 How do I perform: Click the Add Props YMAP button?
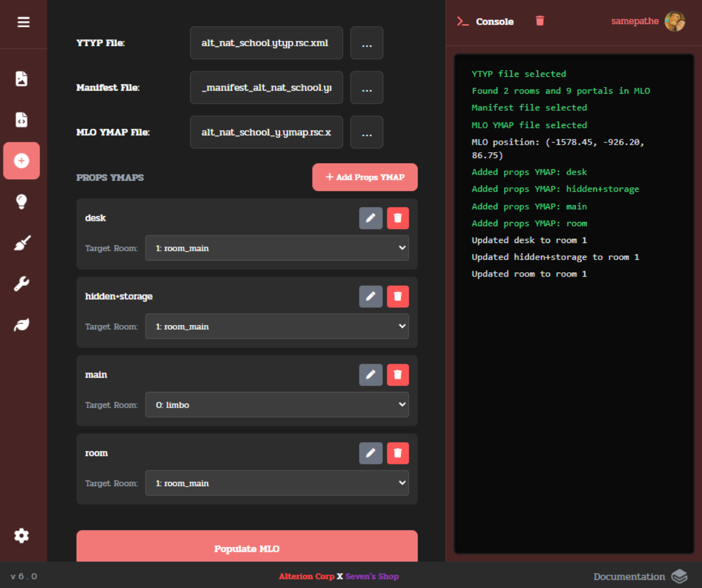[364, 177]
